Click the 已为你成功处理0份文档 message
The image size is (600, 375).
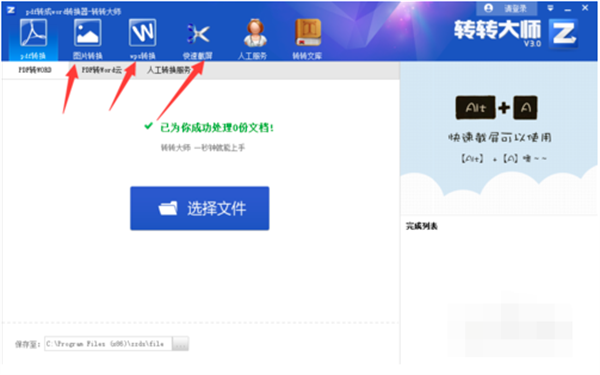pyautogui.click(x=217, y=127)
